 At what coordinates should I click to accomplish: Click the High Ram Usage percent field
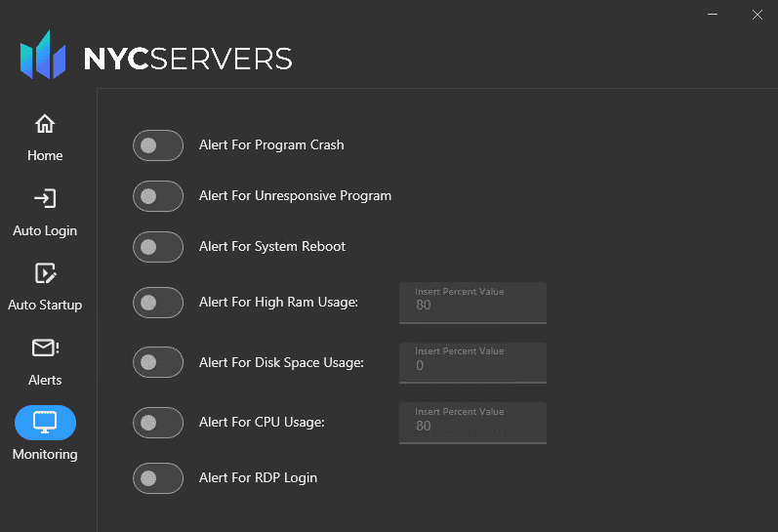pyautogui.click(x=472, y=304)
